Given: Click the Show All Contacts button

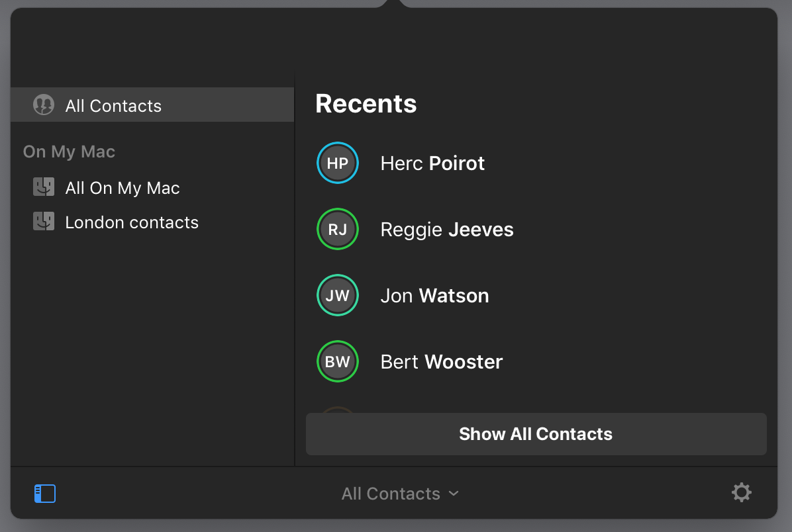Looking at the screenshot, I should pos(536,434).
